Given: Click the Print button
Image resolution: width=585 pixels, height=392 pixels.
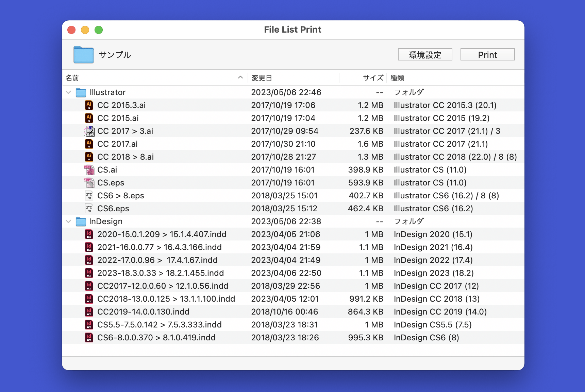Looking at the screenshot, I should pyautogui.click(x=487, y=54).
